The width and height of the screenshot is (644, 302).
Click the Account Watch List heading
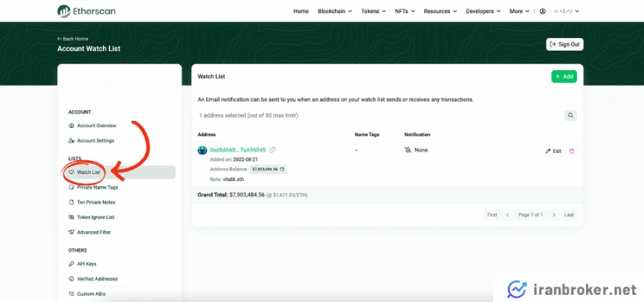[x=89, y=49]
